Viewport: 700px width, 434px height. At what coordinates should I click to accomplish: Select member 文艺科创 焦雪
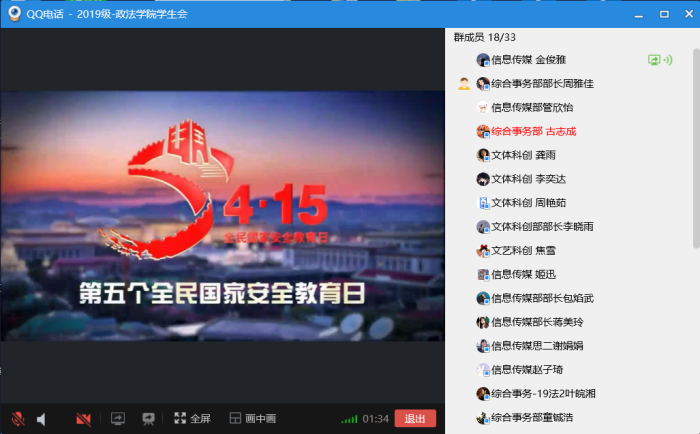point(524,250)
